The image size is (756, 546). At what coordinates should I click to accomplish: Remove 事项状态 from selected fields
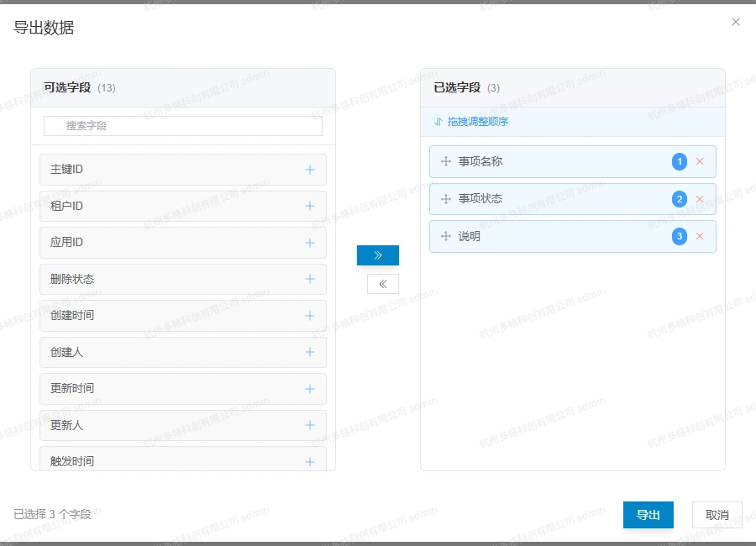pyautogui.click(x=700, y=199)
